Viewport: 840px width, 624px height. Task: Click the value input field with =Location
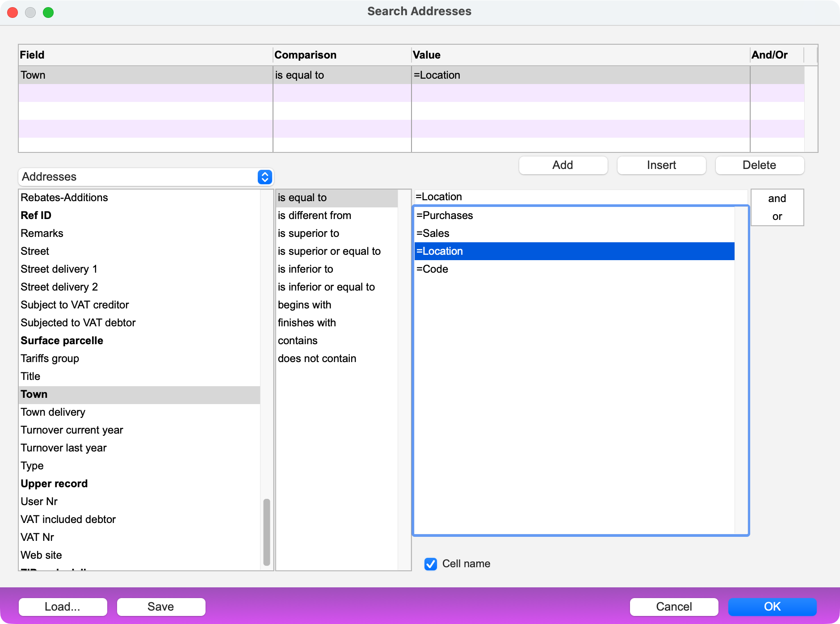coord(580,197)
